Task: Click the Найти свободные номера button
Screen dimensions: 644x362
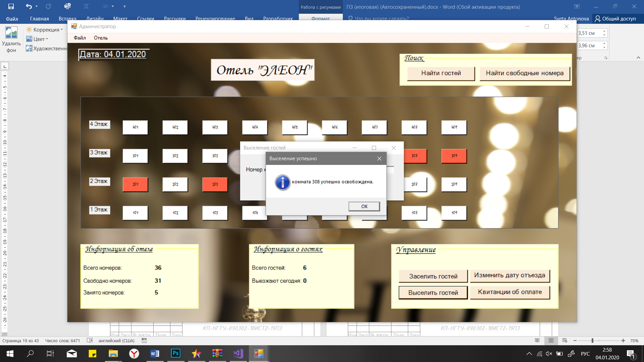Action: 525,73
